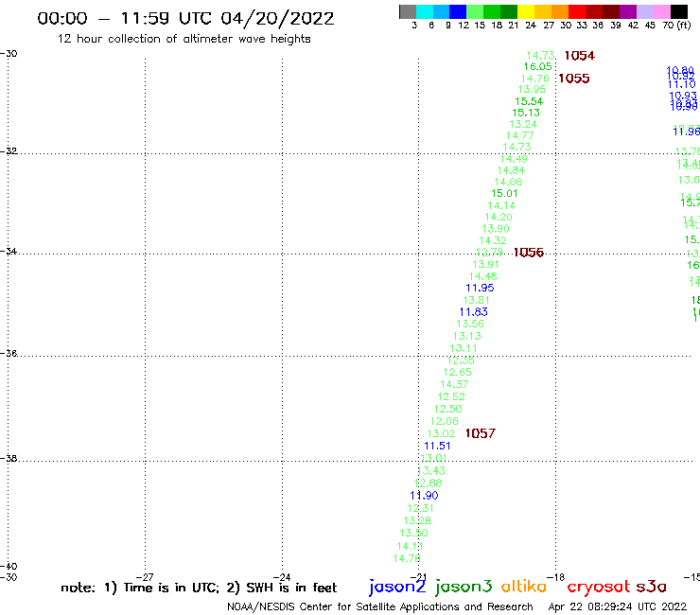Click the jason2 satellite label
The width and height of the screenshot is (700, 615).
397,587
